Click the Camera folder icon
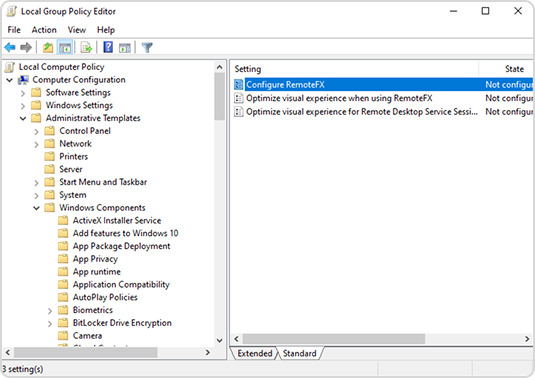Screen dimensions: 535x378 63,336
